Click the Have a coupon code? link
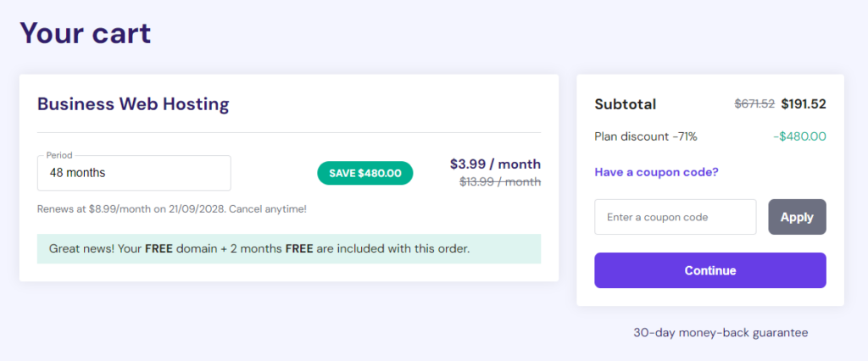The width and height of the screenshot is (868, 361). pyautogui.click(x=656, y=172)
